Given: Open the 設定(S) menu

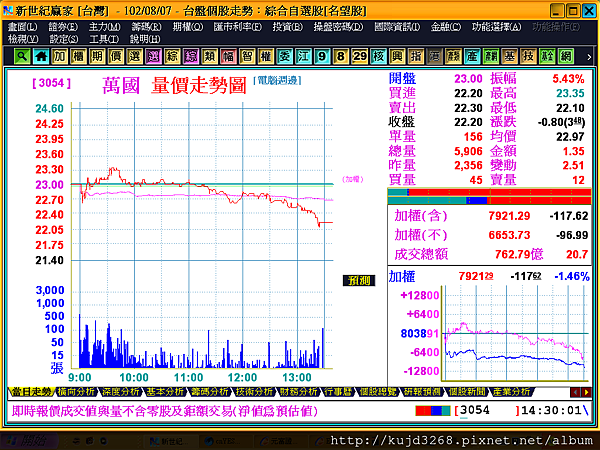Looking at the screenshot, I should coord(64,39).
